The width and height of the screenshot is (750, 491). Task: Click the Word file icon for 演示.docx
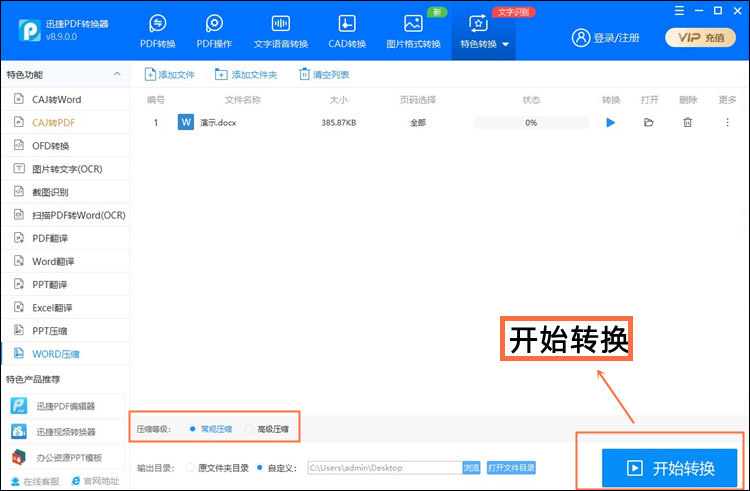pos(186,122)
